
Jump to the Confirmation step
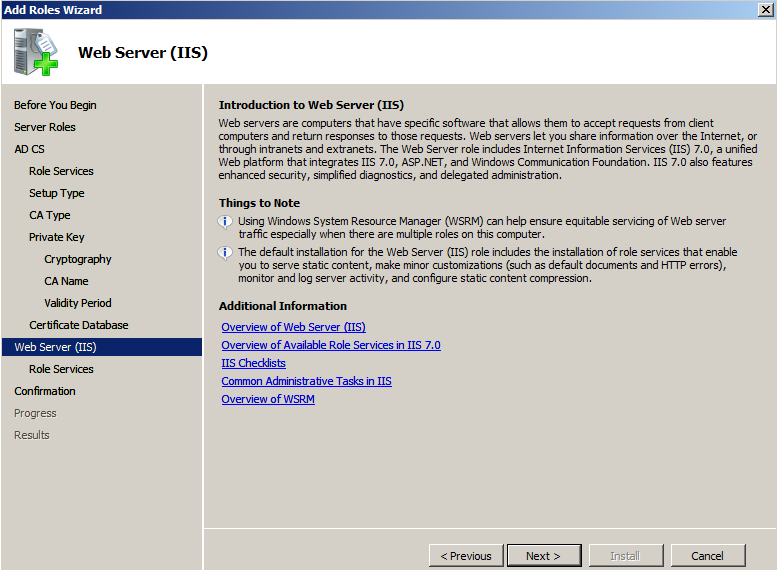[45, 391]
